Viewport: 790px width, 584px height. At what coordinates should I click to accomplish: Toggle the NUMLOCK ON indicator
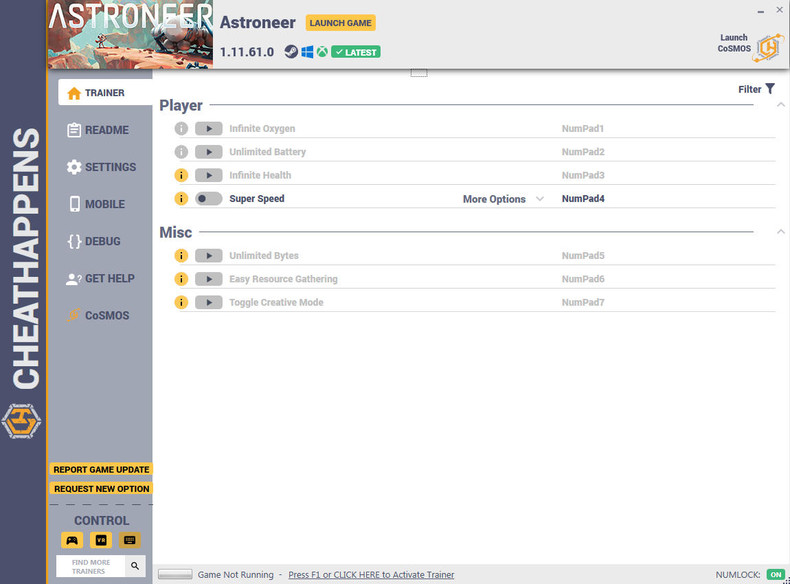point(776,574)
